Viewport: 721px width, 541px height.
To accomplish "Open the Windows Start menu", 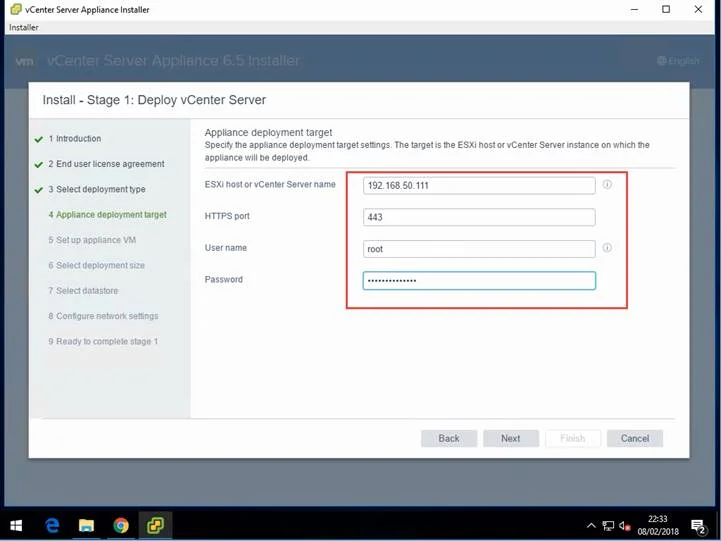I will (x=16, y=525).
